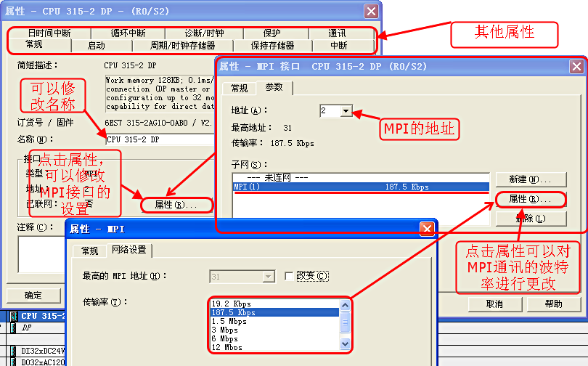Click the DP interface module icon
The width and height of the screenshot is (588, 366).
click(14, 328)
